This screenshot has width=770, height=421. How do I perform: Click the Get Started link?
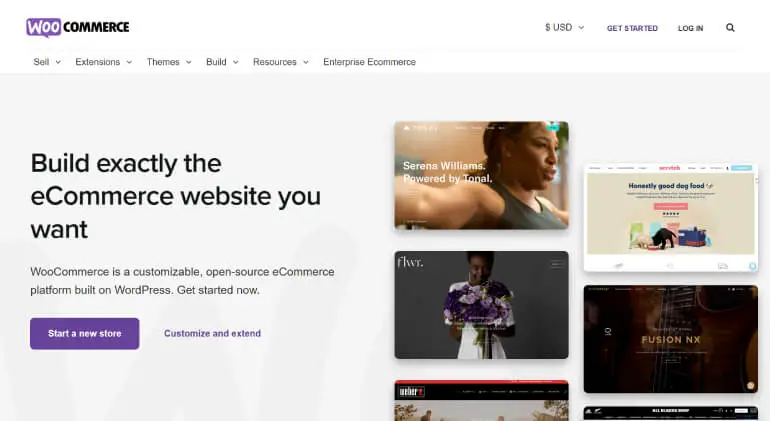632,28
